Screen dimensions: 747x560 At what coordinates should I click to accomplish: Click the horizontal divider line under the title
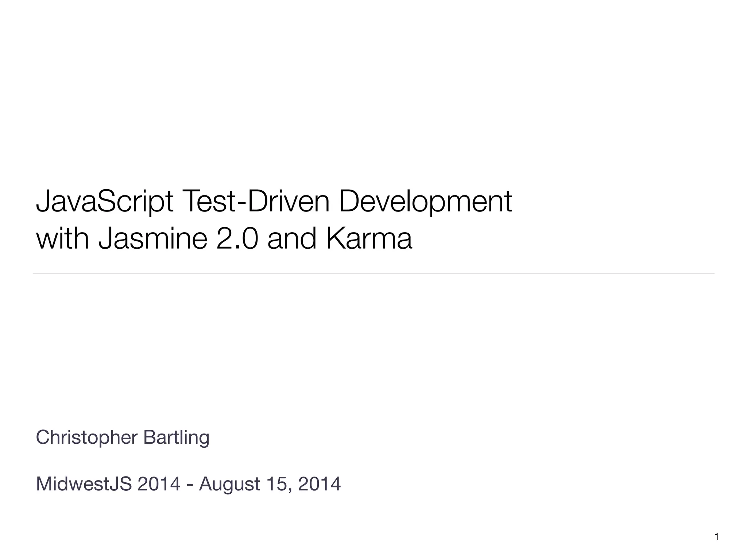coord(373,273)
